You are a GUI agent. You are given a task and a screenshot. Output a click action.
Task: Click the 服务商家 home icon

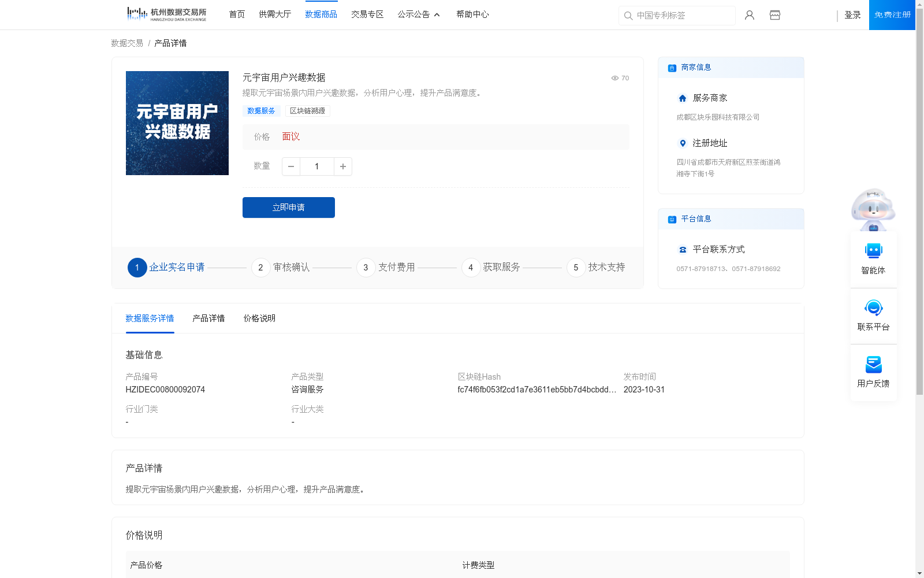tap(683, 98)
